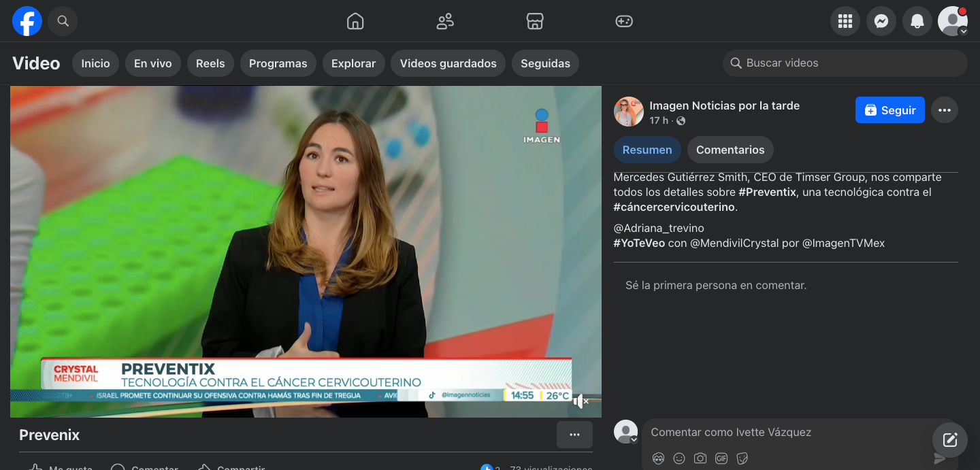The image size is (980, 470).
Task: Open Imagen Noticias por la tarde page
Action: [x=724, y=105]
